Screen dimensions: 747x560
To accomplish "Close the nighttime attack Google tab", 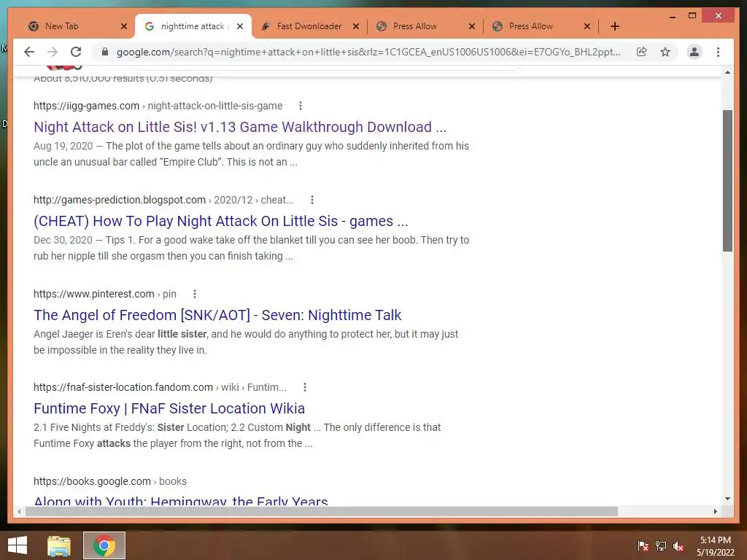I will (x=240, y=26).
